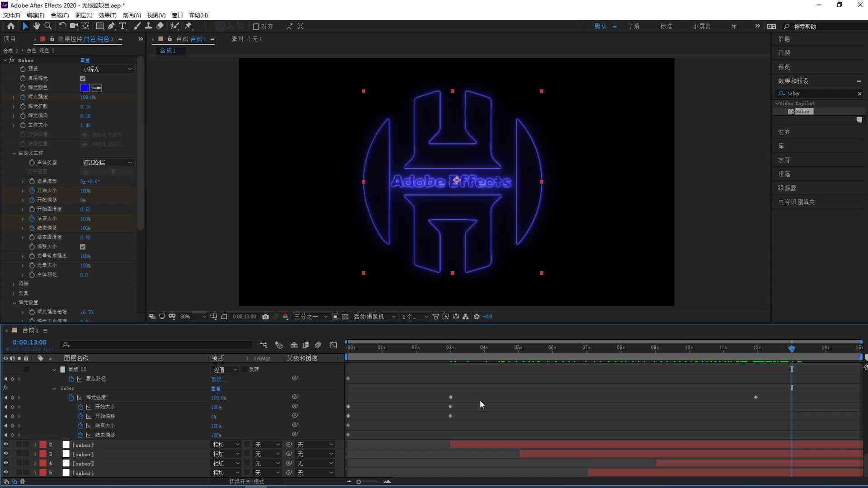
Task: Select the Puppet Pin tool
Action: [x=189, y=26]
